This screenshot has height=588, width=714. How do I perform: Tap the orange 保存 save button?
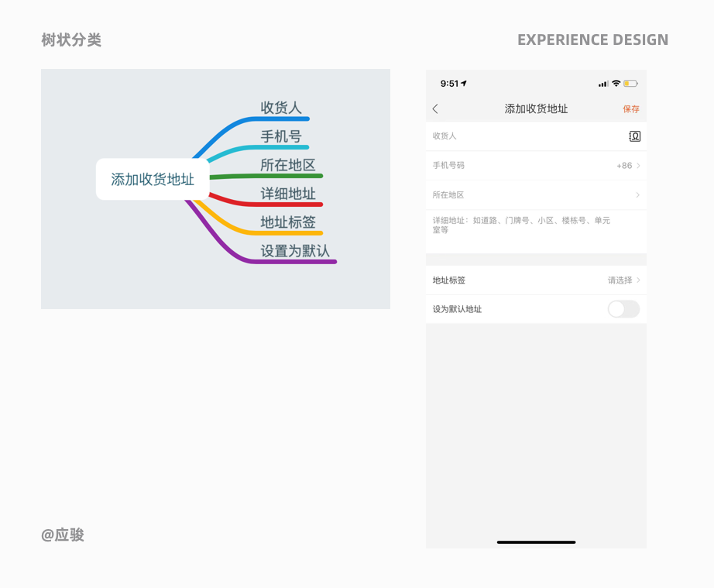pyautogui.click(x=631, y=109)
